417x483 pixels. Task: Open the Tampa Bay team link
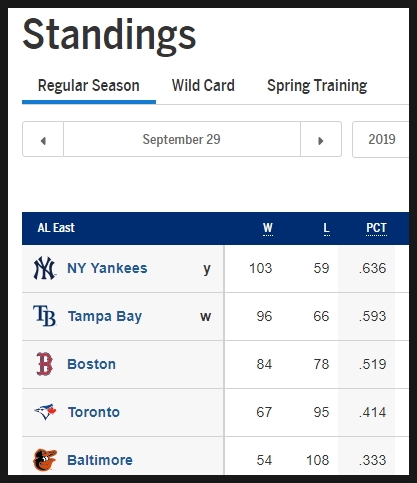click(x=105, y=316)
